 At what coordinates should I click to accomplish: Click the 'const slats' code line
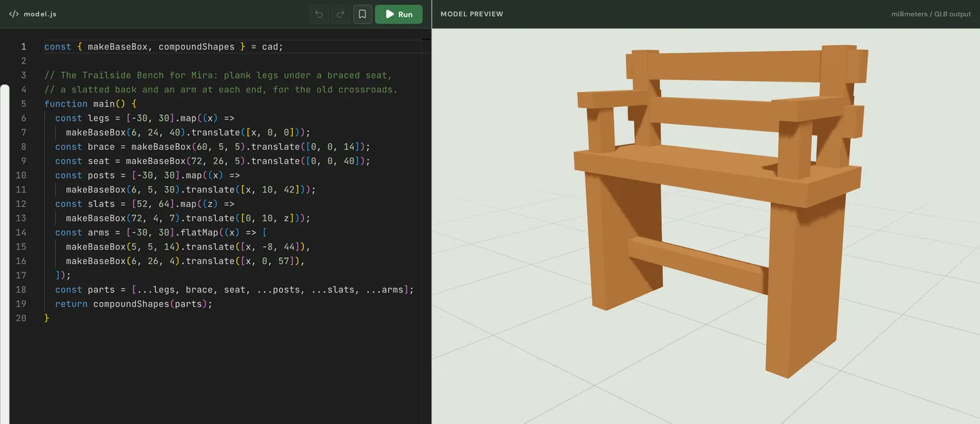click(145, 204)
